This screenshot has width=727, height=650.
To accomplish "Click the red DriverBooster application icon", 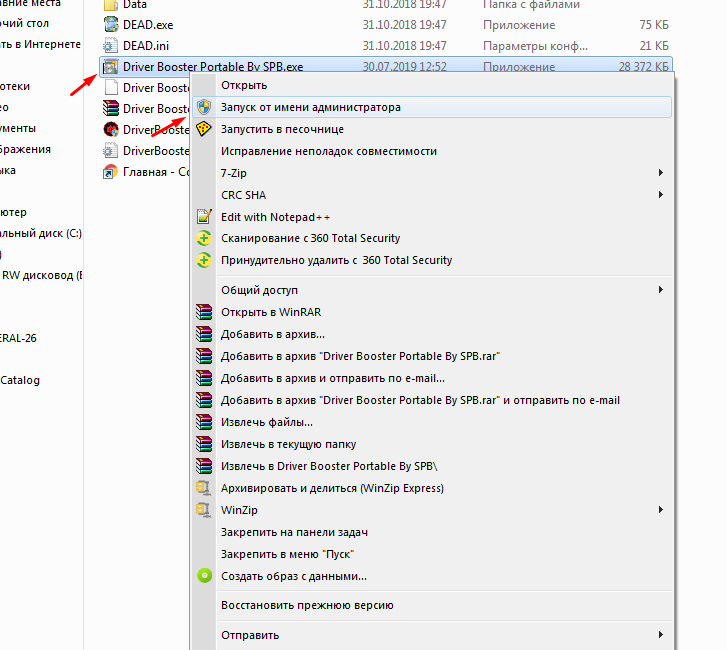I will [111, 129].
